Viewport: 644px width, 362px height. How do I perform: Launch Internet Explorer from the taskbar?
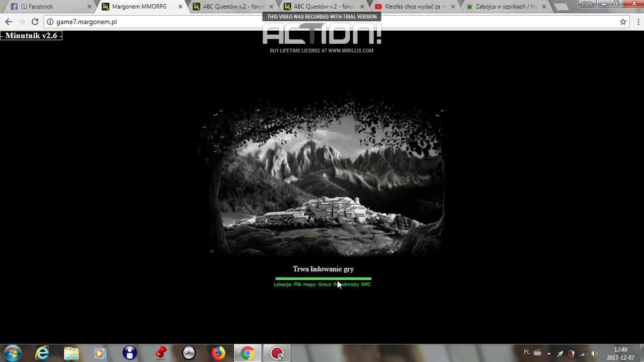(42, 353)
